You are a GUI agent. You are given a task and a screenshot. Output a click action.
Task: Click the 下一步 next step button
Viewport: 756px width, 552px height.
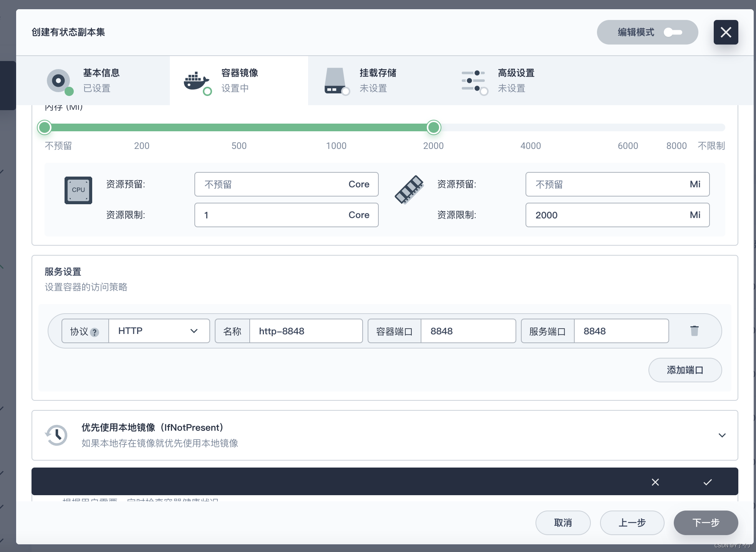point(705,522)
